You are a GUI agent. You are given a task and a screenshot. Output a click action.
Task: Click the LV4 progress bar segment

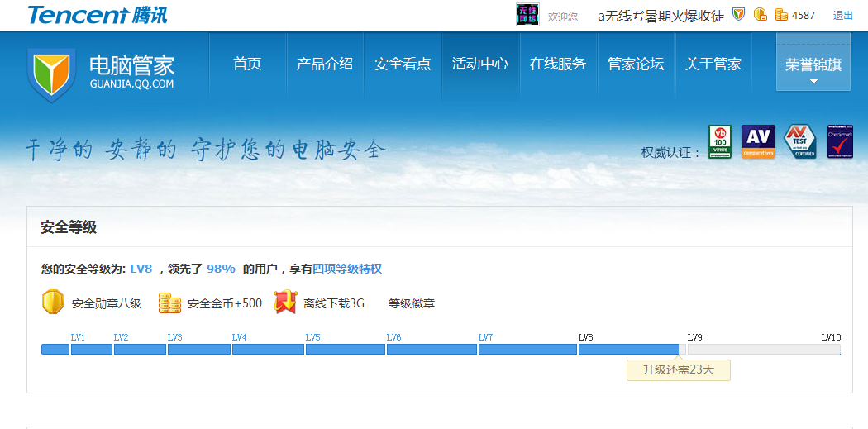point(268,350)
